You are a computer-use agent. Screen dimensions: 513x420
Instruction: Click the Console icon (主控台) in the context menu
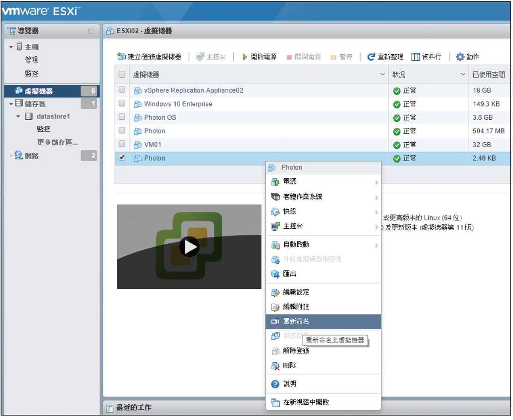click(x=275, y=226)
